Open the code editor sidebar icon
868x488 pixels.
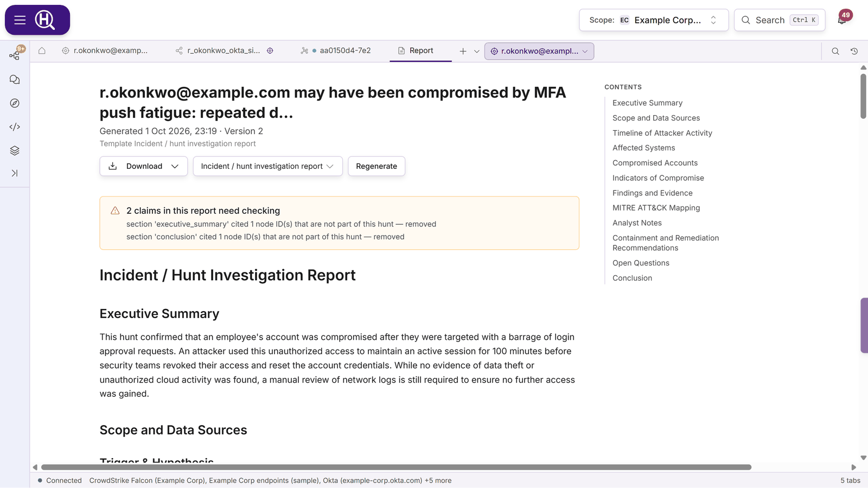pos(15,127)
